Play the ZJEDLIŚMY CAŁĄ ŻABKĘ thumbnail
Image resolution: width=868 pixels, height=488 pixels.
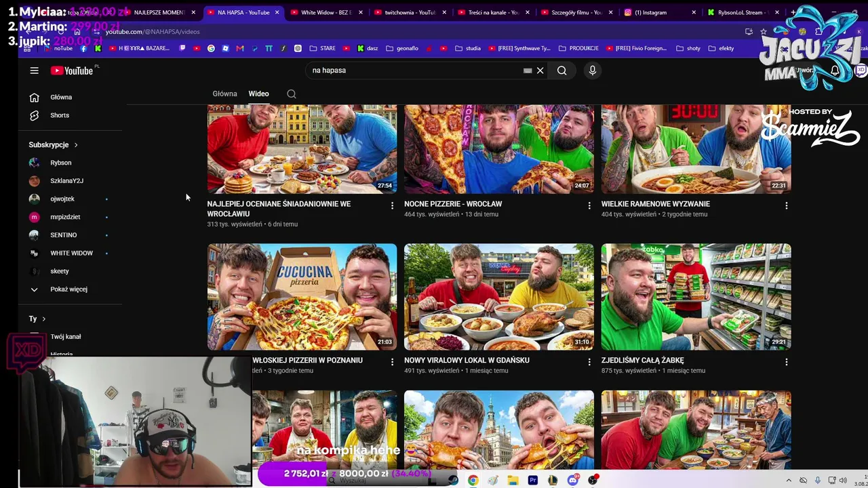point(696,297)
